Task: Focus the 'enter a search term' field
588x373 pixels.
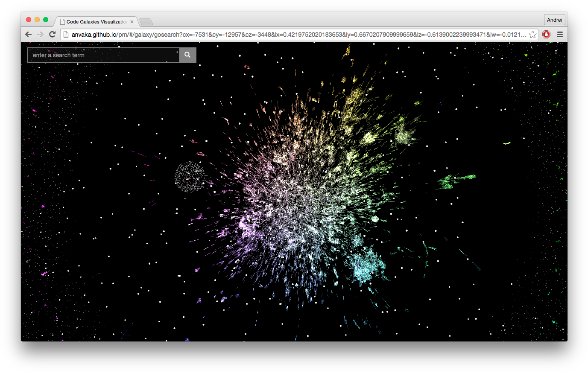Action: point(103,55)
